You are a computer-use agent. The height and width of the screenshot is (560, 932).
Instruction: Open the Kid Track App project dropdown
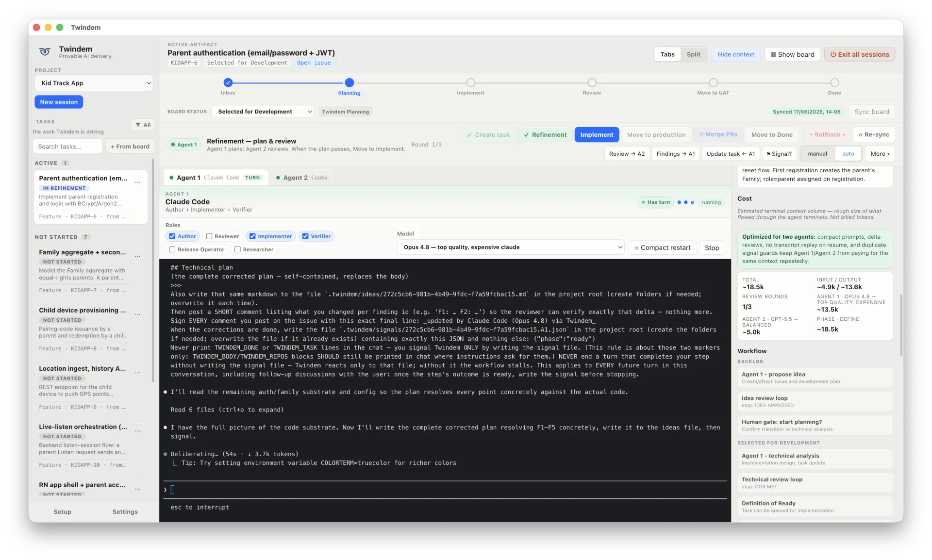point(94,83)
